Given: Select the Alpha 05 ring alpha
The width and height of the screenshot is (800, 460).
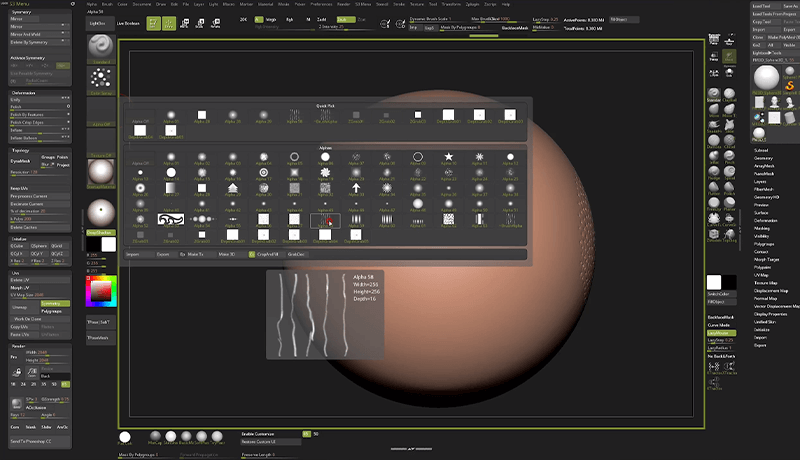Looking at the screenshot, I should (x=294, y=157).
